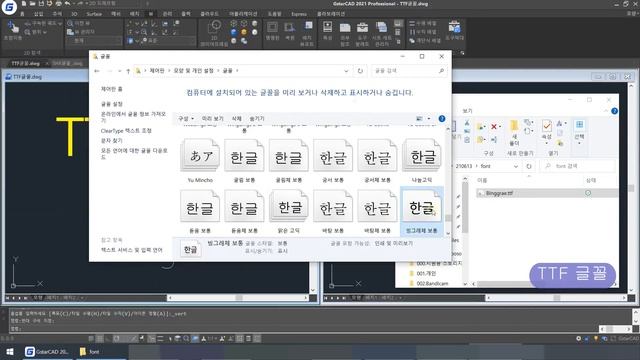640x360 pixels.
Task: Click the refresh icon in Fonts address bar
Action: click(x=360, y=71)
